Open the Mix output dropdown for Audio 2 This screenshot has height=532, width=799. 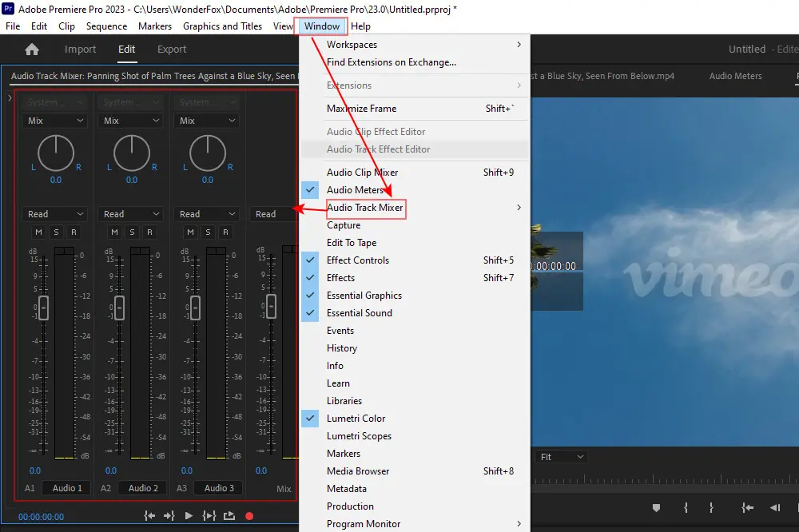(x=131, y=121)
